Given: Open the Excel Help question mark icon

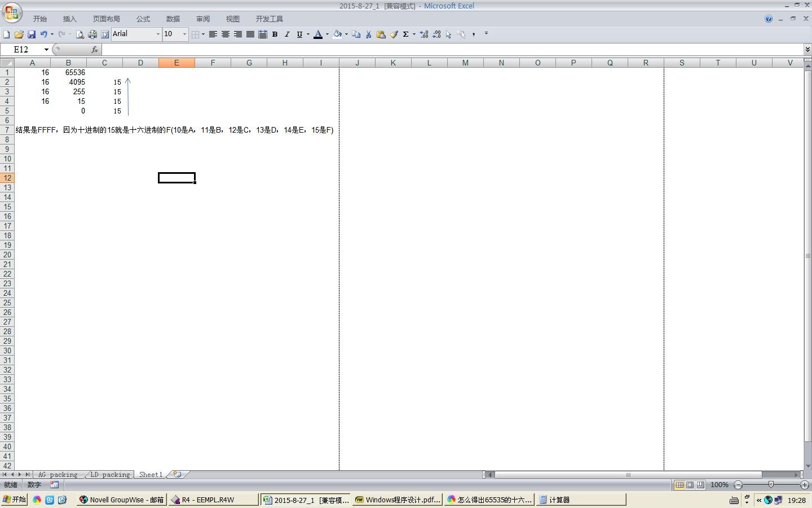Looking at the screenshot, I should coord(768,19).
